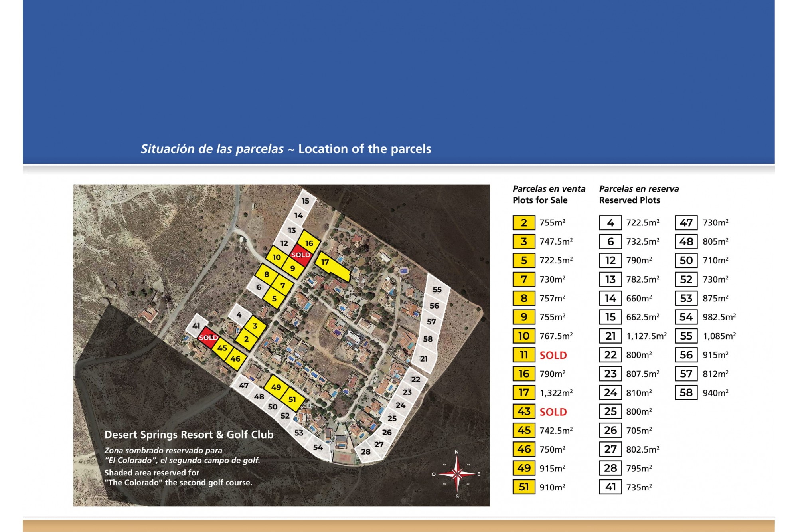Select plot 45 on the map
The width and height of the screenshot is (798, 532).
[x=222, y=348]
